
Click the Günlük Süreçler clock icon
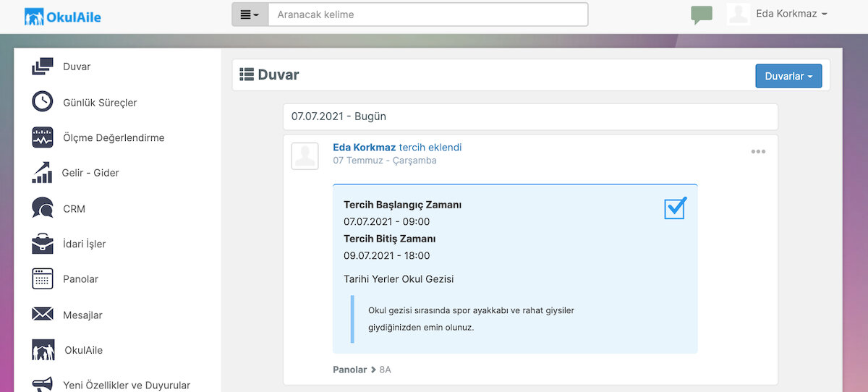(x=43, y=102)
